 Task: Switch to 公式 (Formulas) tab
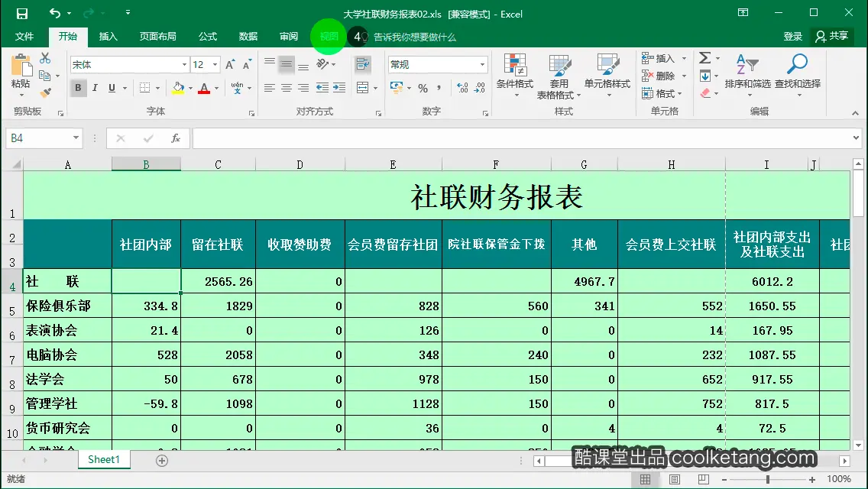point(208,37)
